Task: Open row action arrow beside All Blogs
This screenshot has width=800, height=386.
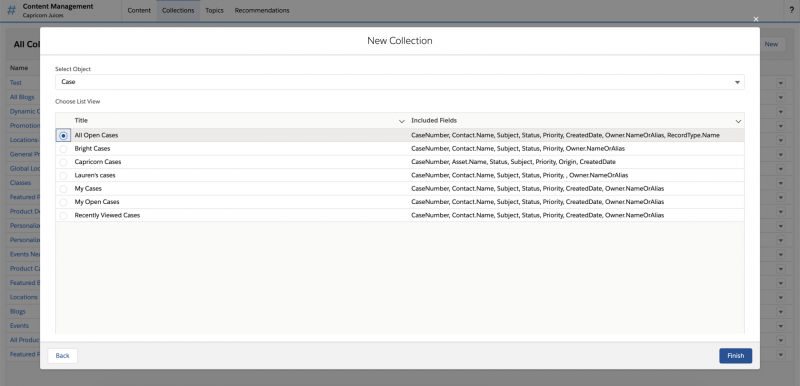Action: pyautogui.click(x=781, y=97)
